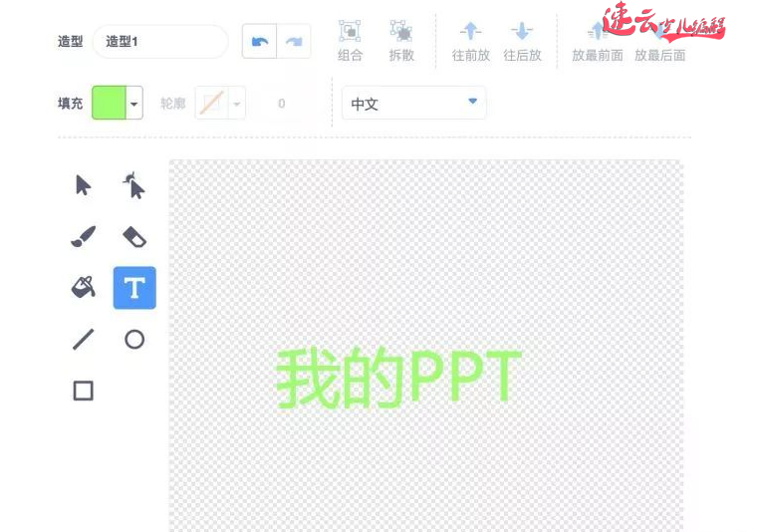The width and height of the screenshot is (757, 532).
Task: Send object backward with 往后放
Action: 522,41
